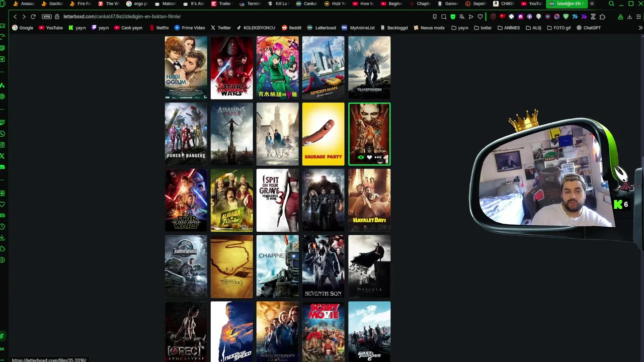Search tabs with the magnifier icon
The height and width of the screenshot is (362, 644).
pyautogui.click(x=611, y=4)
